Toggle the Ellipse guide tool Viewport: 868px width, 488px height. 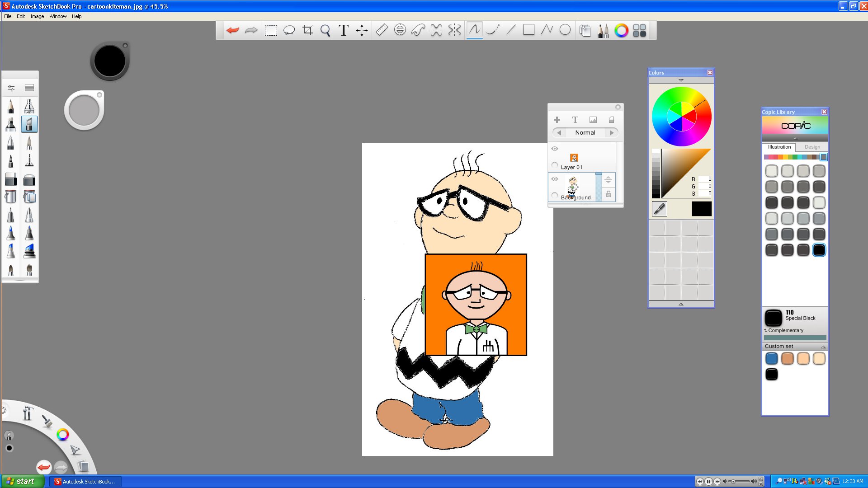pyautogui.click(x=400, y=30)
